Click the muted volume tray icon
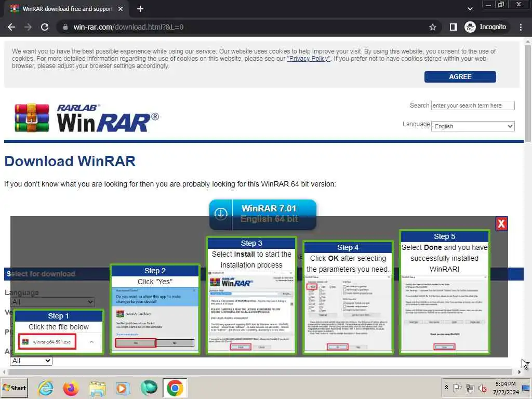The height and width of the screenshot is (399, 532). [x=482, y=388]
